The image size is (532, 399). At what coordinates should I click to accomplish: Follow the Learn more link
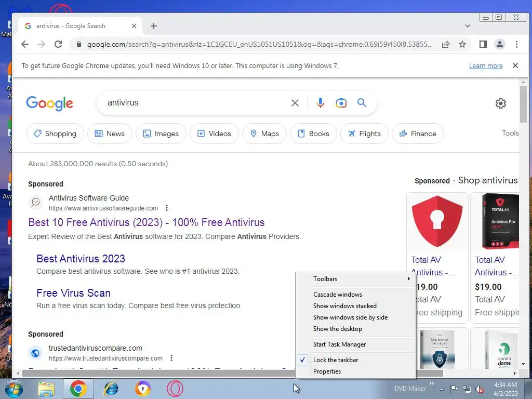point(486,66)
